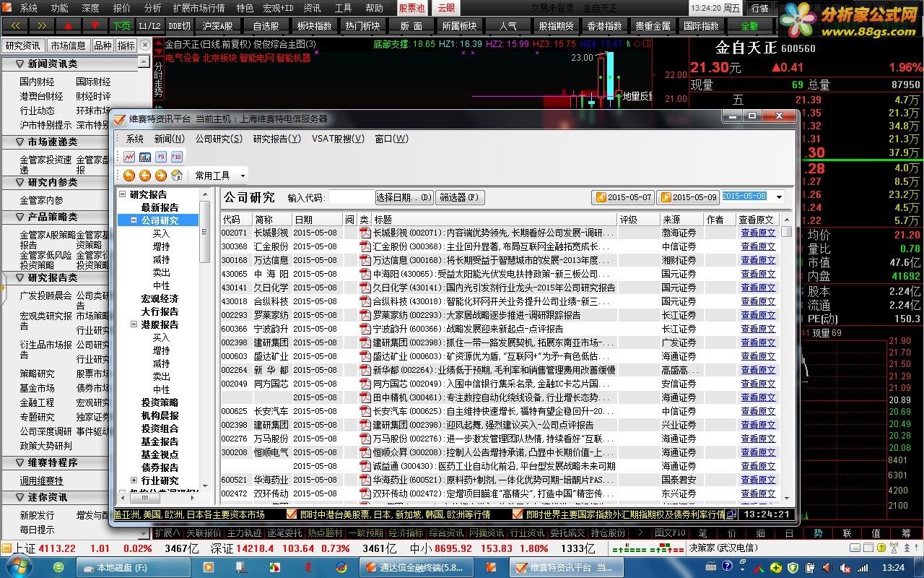Collapse the 研究内参类 sidebar section
The image size is (924, 578).
(x=20, y=182)
